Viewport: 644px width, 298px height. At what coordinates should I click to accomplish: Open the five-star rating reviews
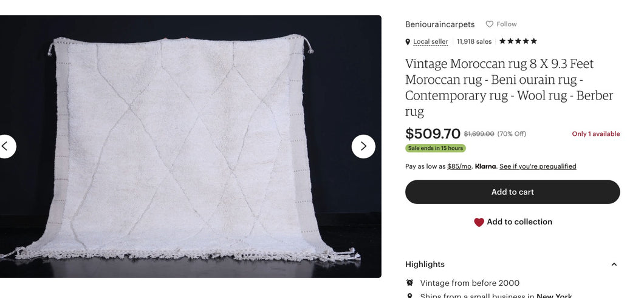[x=518, y=41]
